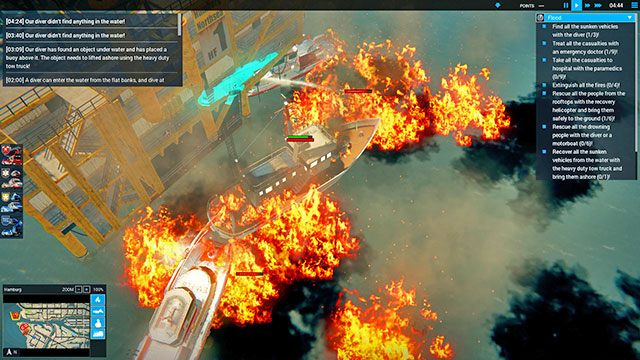Select the police vehicles category

pyautogui.click(x=11, y=202)
